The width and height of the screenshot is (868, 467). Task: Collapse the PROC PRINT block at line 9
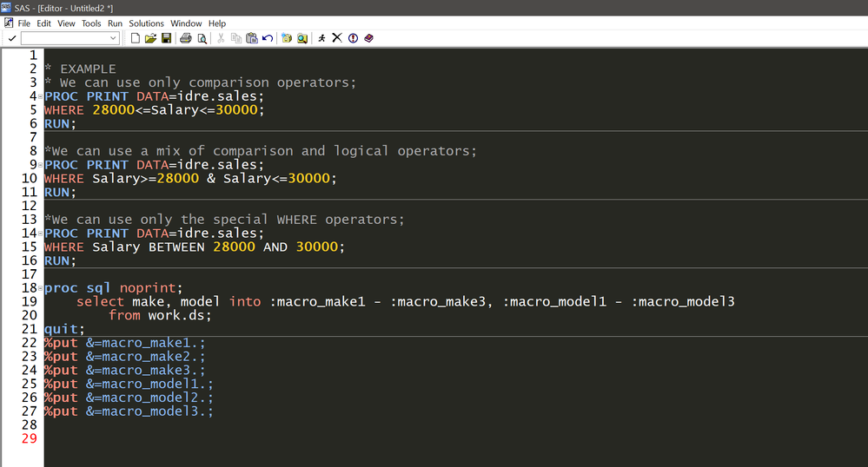point(41,165)
